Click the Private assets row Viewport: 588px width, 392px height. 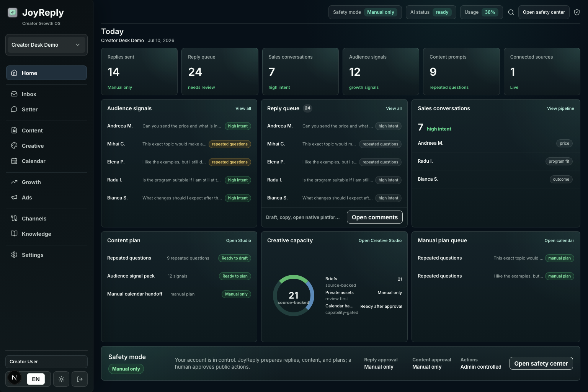363,295
